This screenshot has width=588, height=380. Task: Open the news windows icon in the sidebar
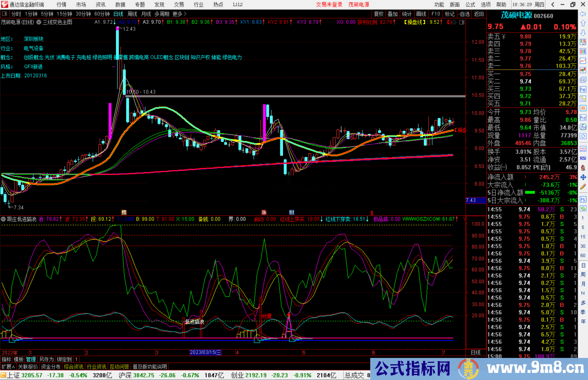[583, 80]
